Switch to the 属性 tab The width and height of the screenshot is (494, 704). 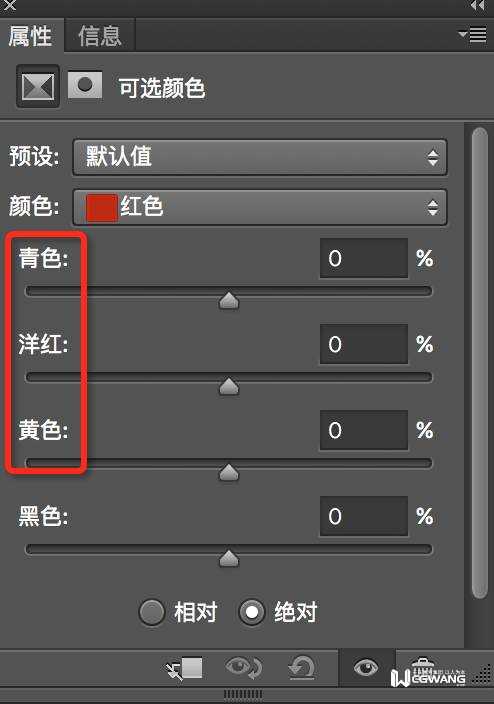click(x=31, y=36)
